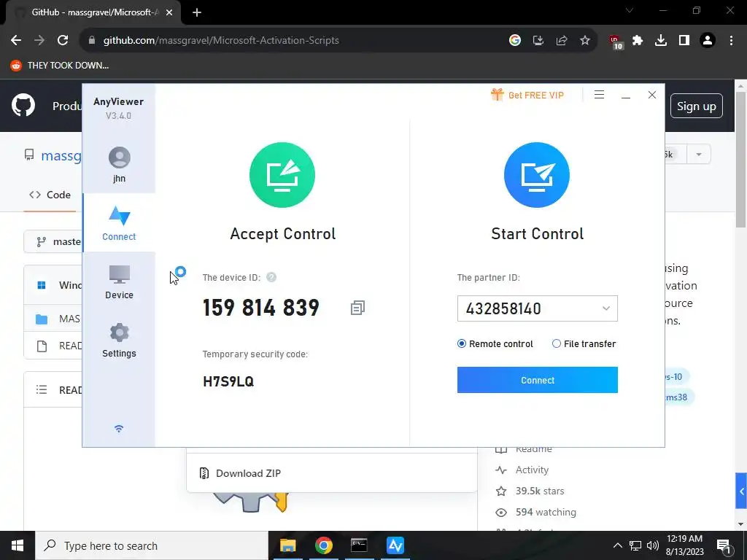Click the device ID help question mark
The image size is (747, 560).
271,277
